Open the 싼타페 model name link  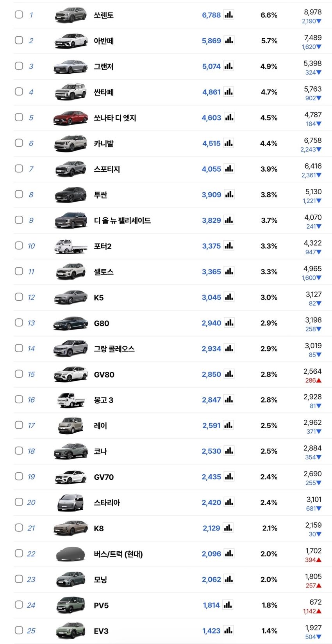coord(104,92)
